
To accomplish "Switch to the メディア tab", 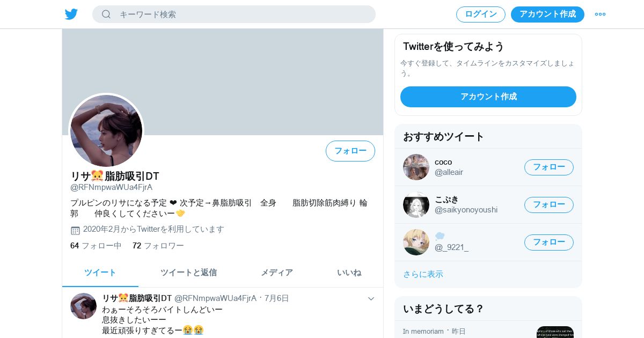I will tap(277, 273).
